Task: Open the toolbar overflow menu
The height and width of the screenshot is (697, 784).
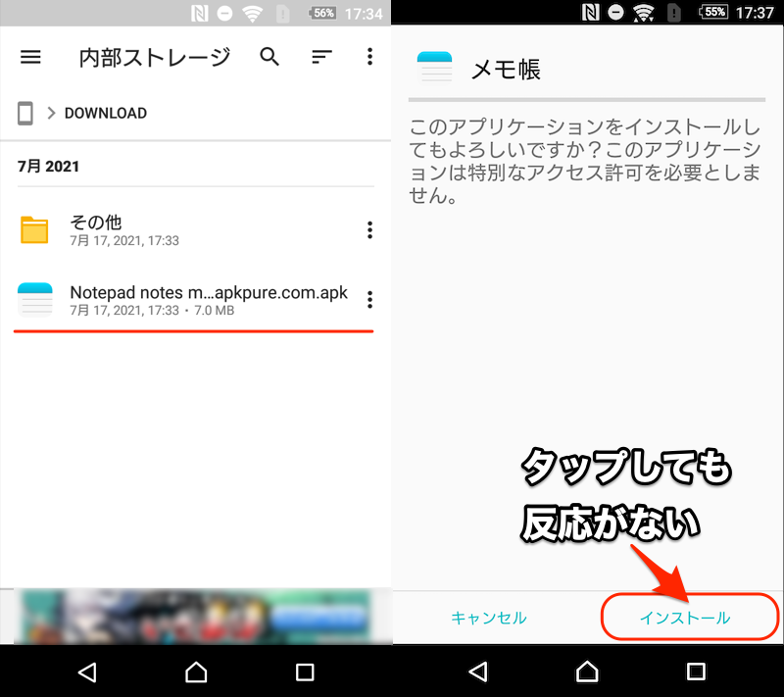Action: [x=369, y=57]
